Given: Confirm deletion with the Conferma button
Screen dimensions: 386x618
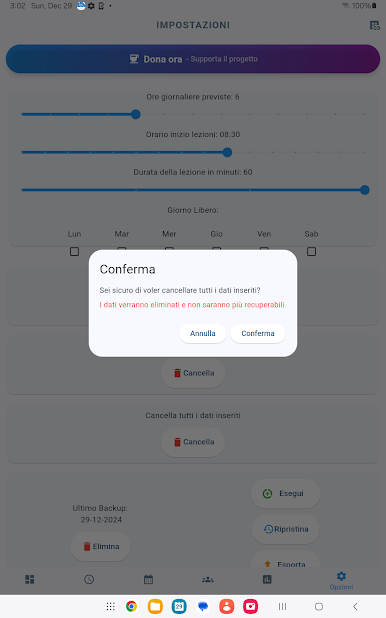Looking at the screenshot, I should point(258,333).
